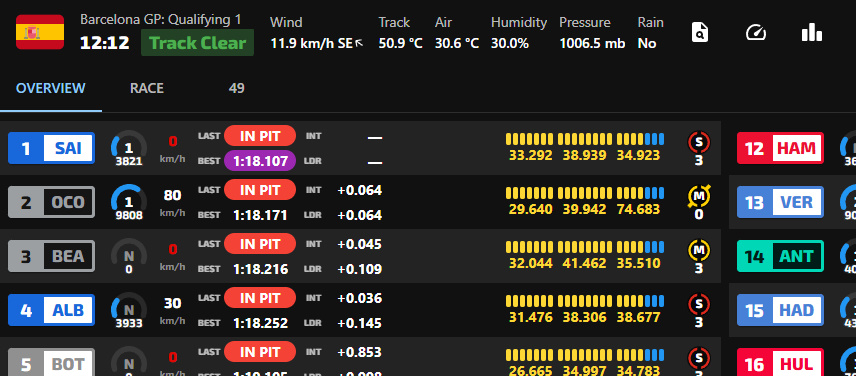Click SAI's sector 1 mini-sector bar
This screenshot has width=856, height=376.
[x=530, y=139]
